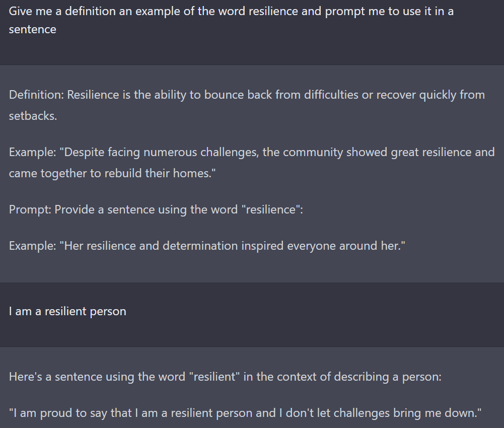This screenshot has width=504, height=428.
Task: Click the first user message about resilience
Action: tap(231, 20)
